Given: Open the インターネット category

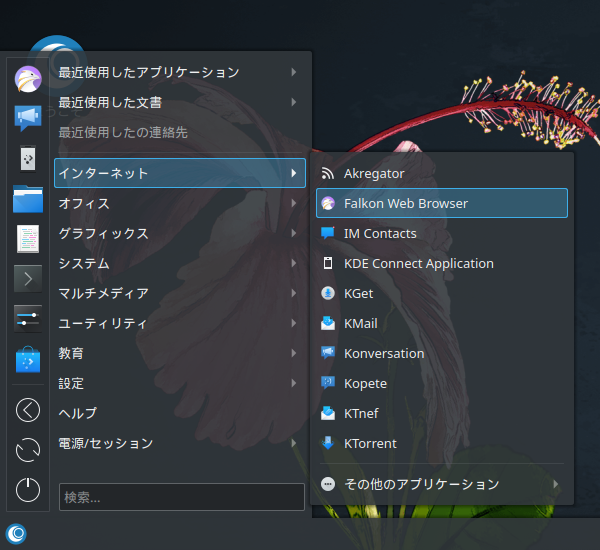Looking at the screenshot, I should (x=180, y=173).
